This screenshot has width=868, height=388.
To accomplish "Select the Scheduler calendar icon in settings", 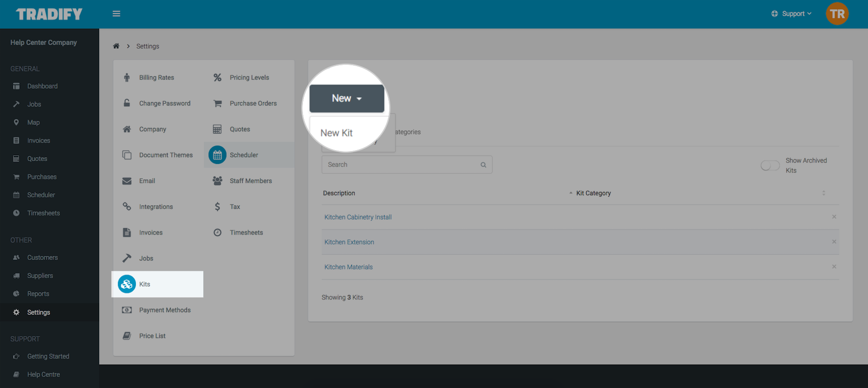I will (217, 155).
